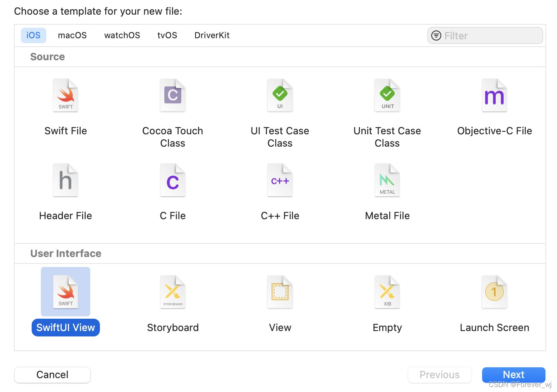Choose the Cocoa Touch Class icon
557x392 pixels.
(173, 95)
